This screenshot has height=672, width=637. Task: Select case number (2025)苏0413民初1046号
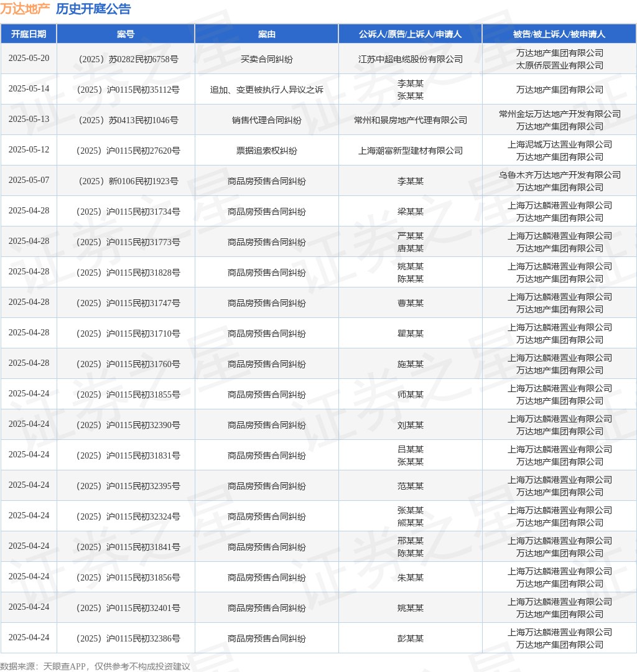pos(128,121)
